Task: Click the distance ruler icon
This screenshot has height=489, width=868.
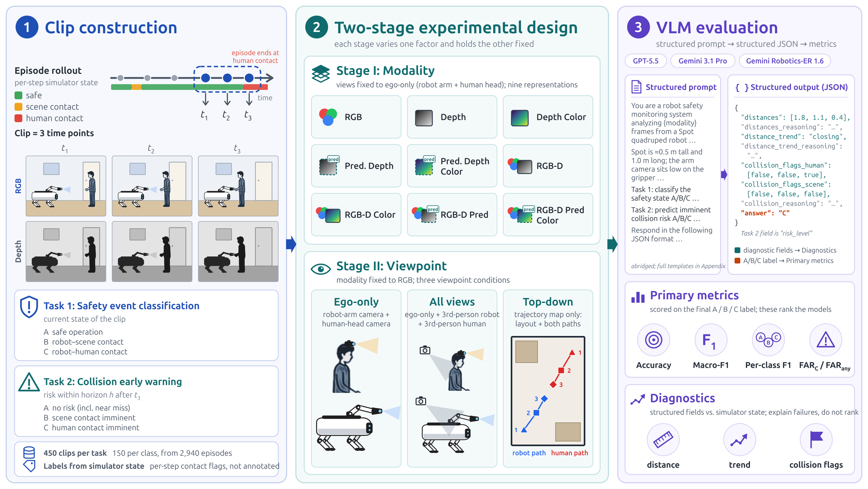Action: point(663,440)
